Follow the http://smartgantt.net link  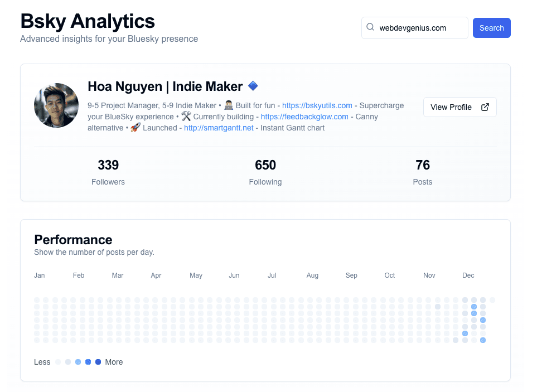(219, 128)
